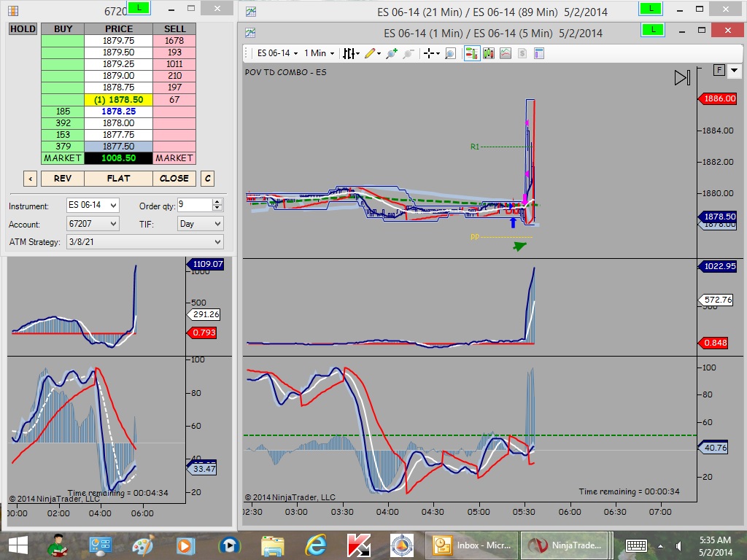Screen dimensions: 747x560
Task: Toggle the chart trader icon
Action: coord(472,53)
